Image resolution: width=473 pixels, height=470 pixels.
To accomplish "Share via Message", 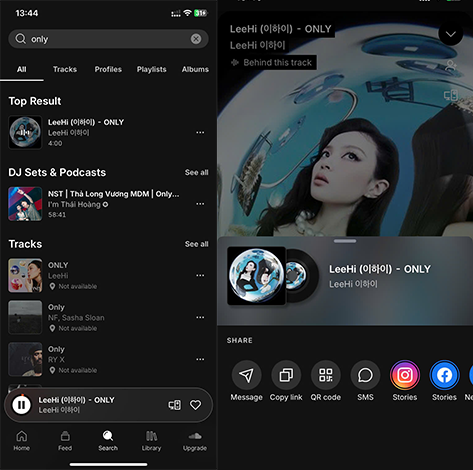I will 246,381.
